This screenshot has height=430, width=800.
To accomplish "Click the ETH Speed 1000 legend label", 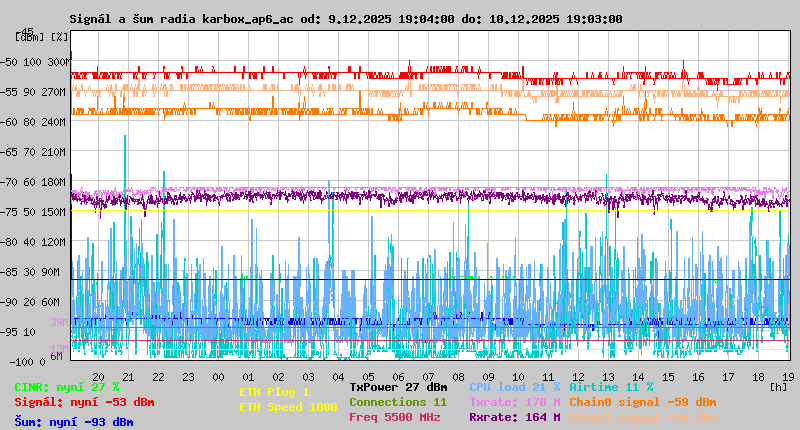I will (288, 408).
